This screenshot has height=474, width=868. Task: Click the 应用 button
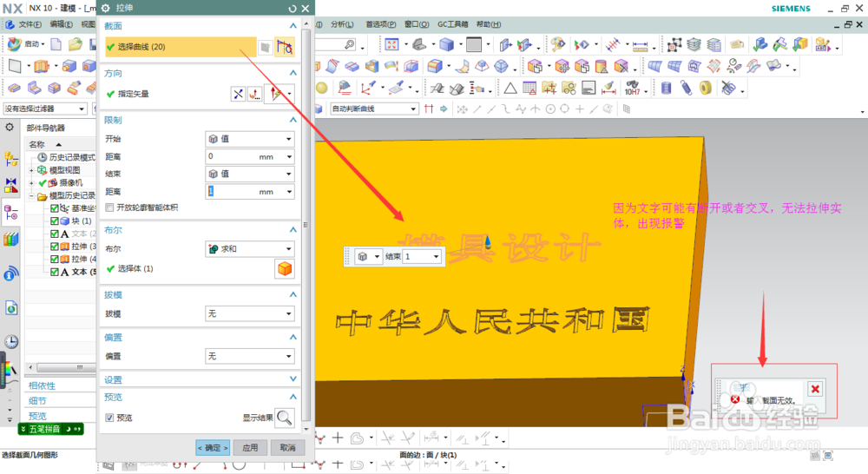point(250,447)
